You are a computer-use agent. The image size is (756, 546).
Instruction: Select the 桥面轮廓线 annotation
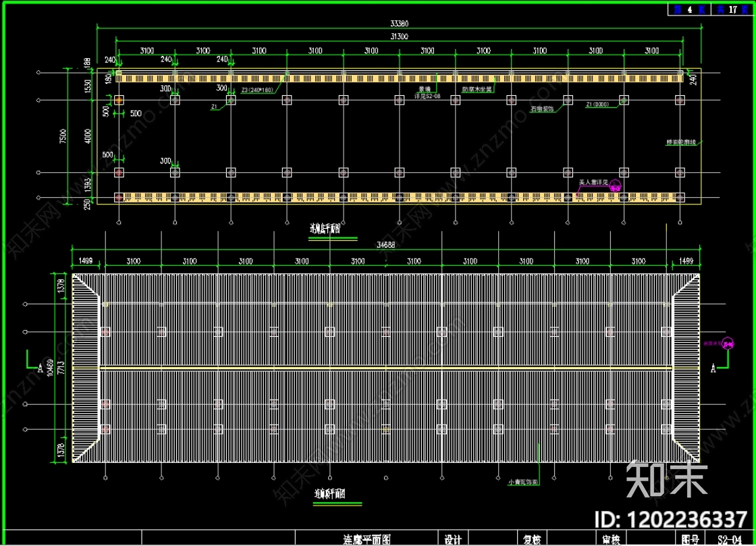point(681,142)
